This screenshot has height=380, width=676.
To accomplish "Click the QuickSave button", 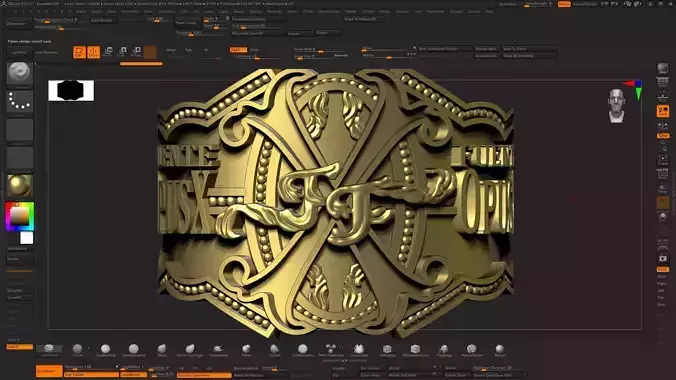I will [x=507, y=4].
